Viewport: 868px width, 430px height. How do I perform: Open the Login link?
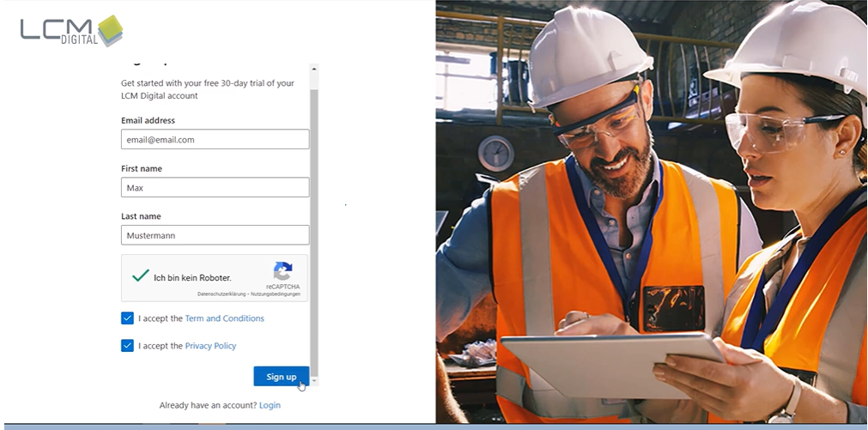pyautogui.click(x=270, y=405)
